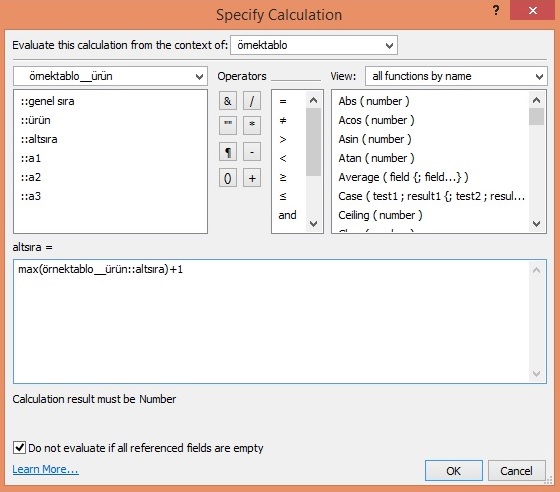The width and height of the screenshot is (560, 492).
Task: Click the help question mark icon
Action: click(x=496, y=10)
